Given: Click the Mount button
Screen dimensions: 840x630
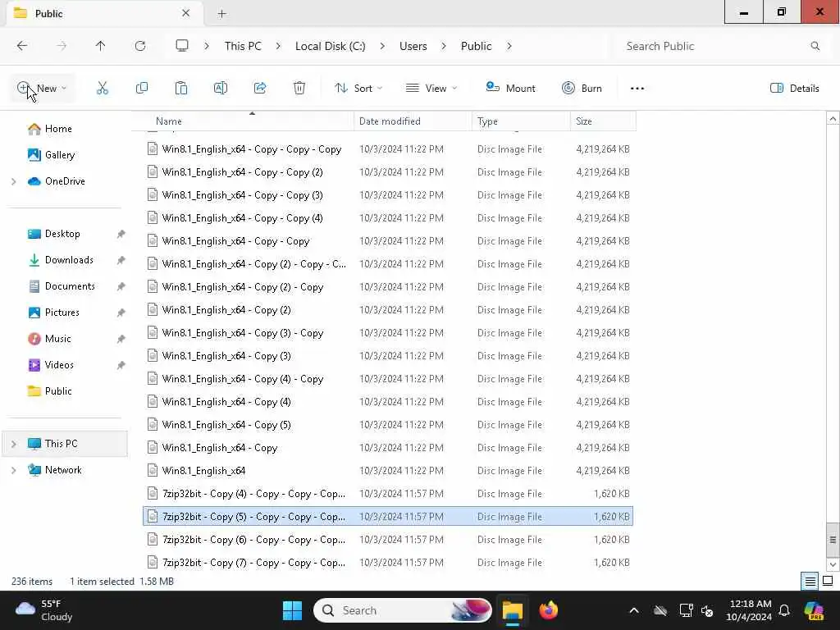Looking at the screenshot, I should pyautogui.click(x=510, y=89).
